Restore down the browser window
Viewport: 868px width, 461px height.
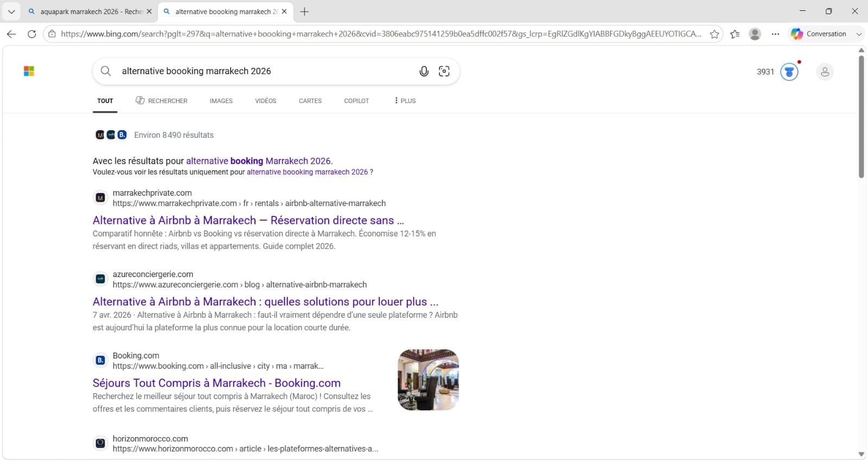[x=828, y=11]
